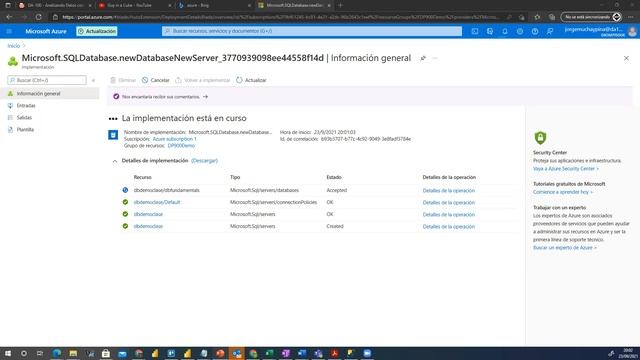Switch to the Bing browser tab

tap(215, 5)
